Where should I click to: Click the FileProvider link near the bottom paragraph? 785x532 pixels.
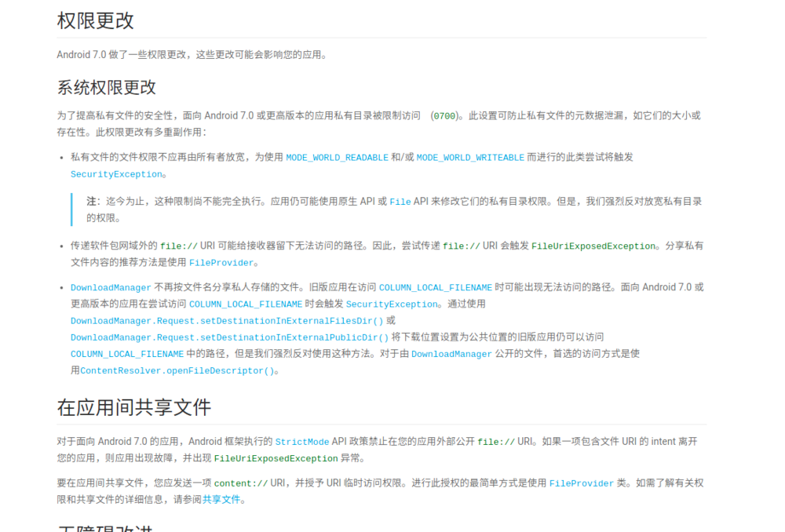582,483
